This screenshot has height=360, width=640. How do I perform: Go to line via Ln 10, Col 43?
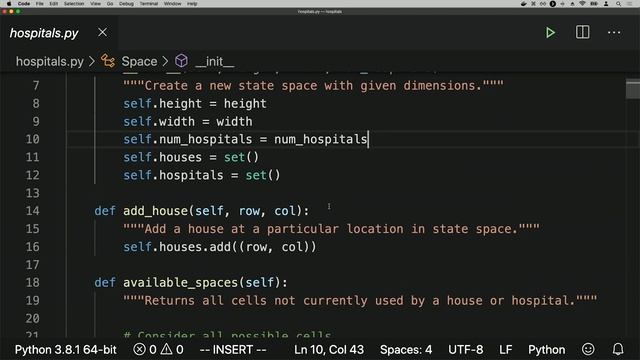tap(329, 350)
